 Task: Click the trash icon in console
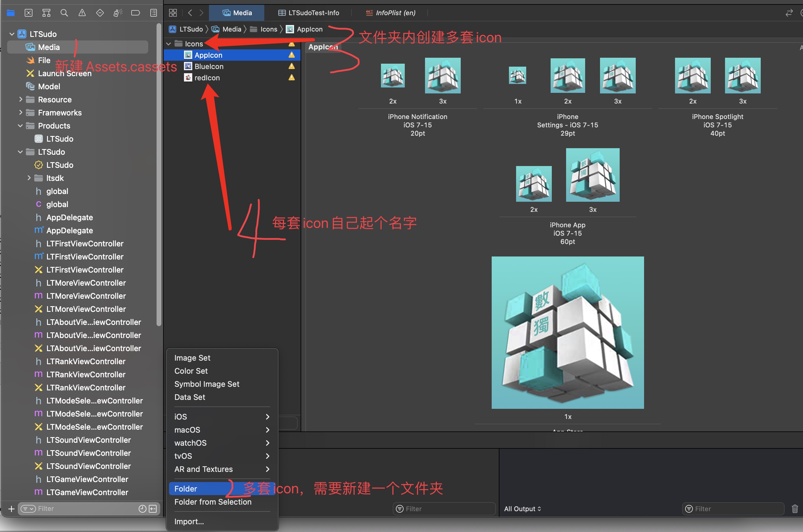tap(794, 508)
